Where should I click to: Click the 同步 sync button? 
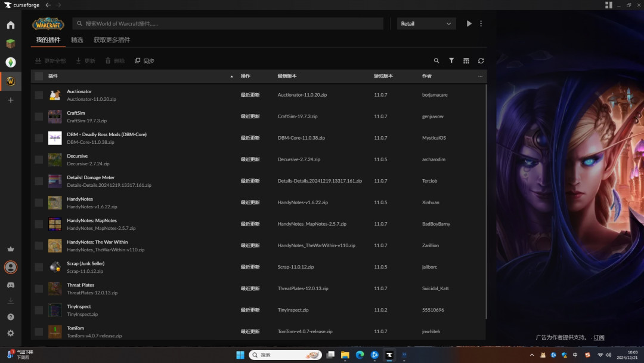click(x=144, y=61)
